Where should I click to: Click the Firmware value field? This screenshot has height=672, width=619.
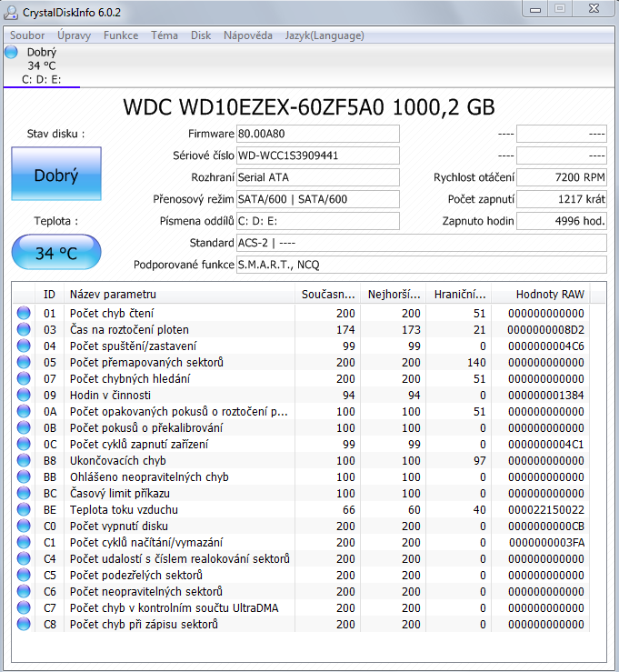(317, 134)
